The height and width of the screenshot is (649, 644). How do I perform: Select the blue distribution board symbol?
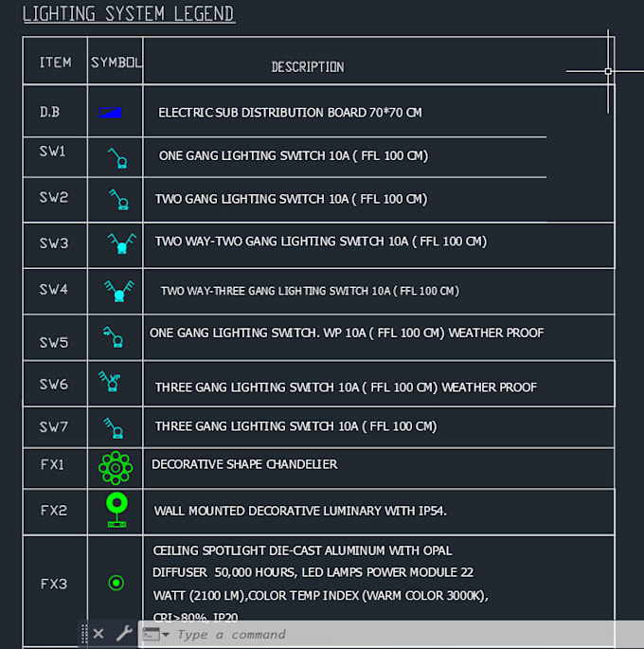[x=110, y=112]
